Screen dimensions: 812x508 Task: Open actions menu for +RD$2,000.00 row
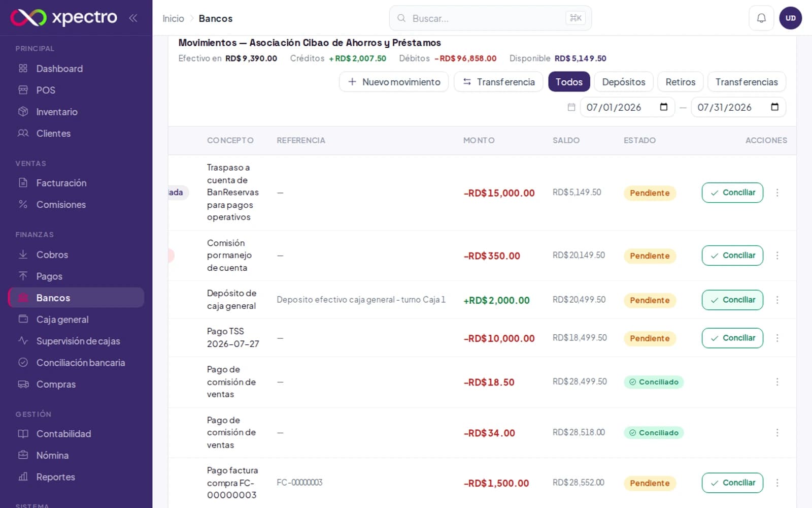(777, 300)
